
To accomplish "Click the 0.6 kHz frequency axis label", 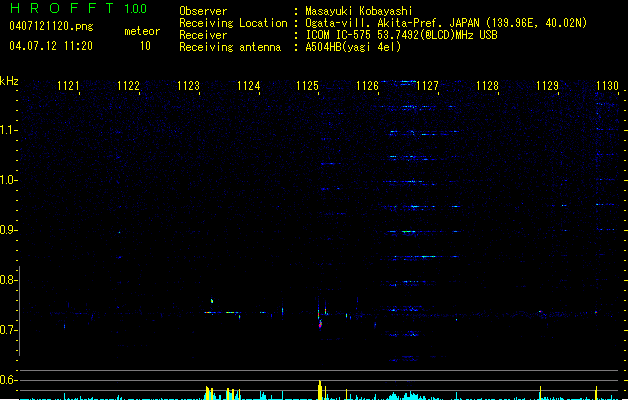I will (8, 380).
